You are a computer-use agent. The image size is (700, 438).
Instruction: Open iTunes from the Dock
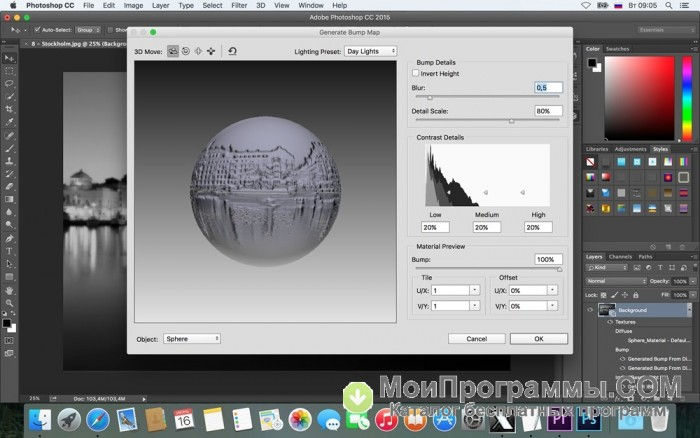click(x=386, y=420)
